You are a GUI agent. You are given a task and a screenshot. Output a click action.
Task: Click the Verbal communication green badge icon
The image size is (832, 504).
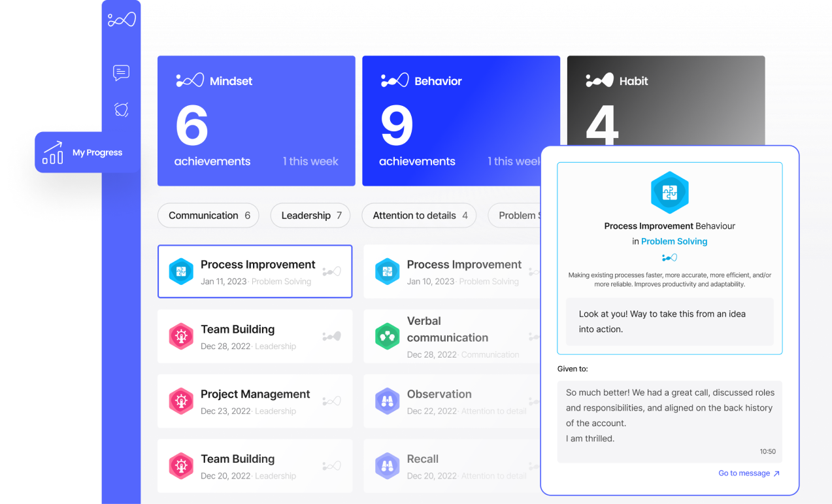[x=388, y=336]
